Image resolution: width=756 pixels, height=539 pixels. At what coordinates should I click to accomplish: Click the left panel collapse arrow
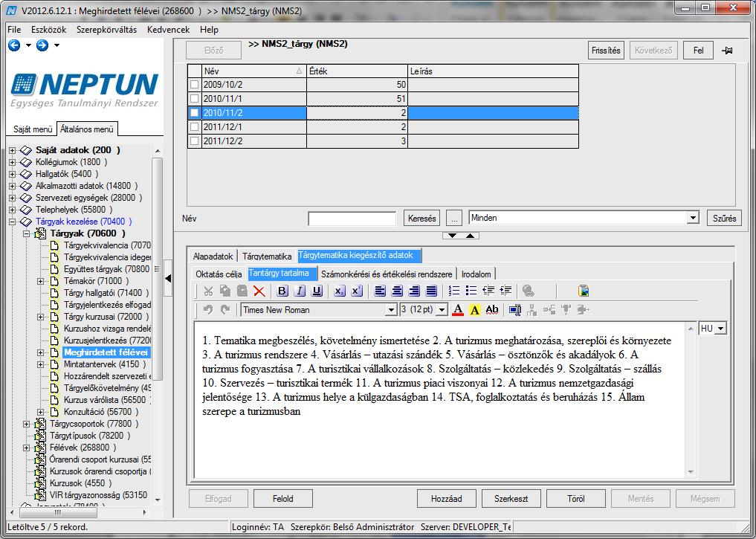tap(168, 278)
